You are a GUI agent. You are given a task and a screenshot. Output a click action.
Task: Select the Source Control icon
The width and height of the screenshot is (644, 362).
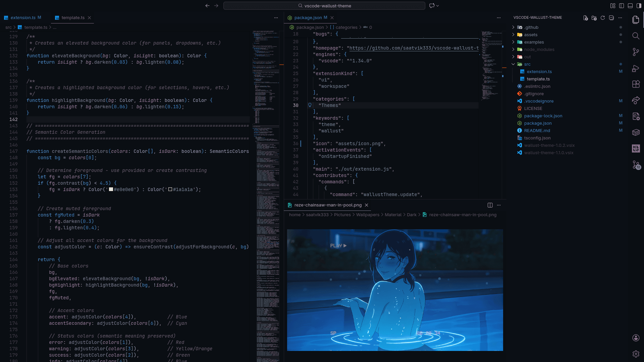[636, 52]
